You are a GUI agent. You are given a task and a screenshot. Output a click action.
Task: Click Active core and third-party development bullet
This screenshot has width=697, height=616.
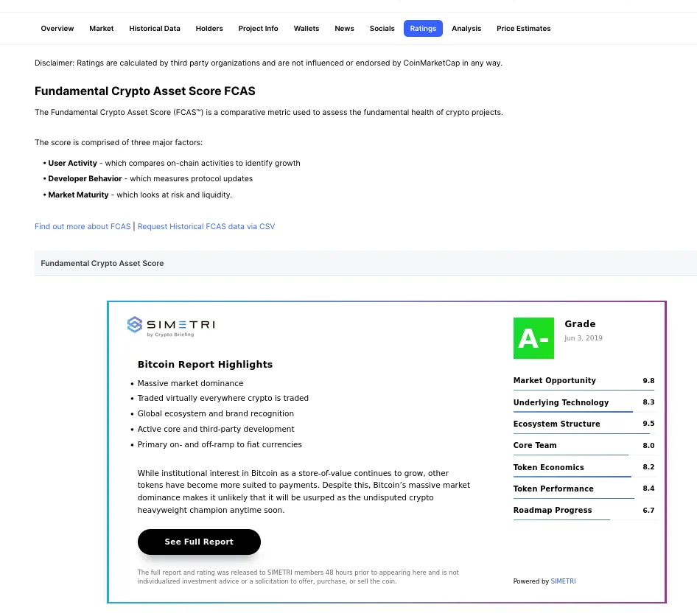click(216, 430)
